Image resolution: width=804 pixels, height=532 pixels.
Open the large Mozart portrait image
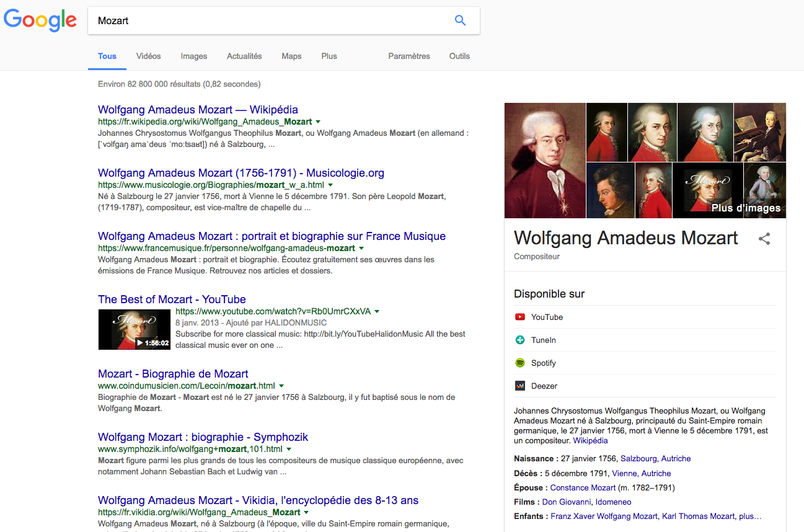[545, 161]
